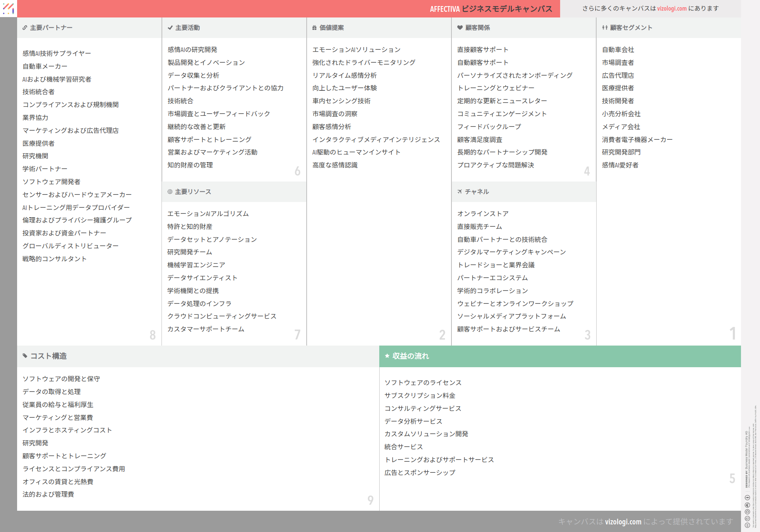Click the link icon beside 主要パートナー
The height and width of the screenshot is (532, 760).
coord(25,28)
